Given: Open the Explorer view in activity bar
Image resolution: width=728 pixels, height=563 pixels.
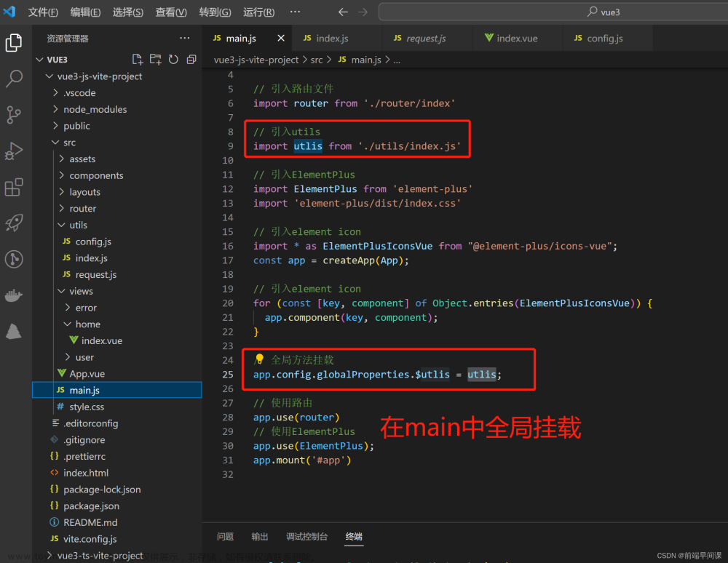Looking at the screenshot, I should 14,43.
